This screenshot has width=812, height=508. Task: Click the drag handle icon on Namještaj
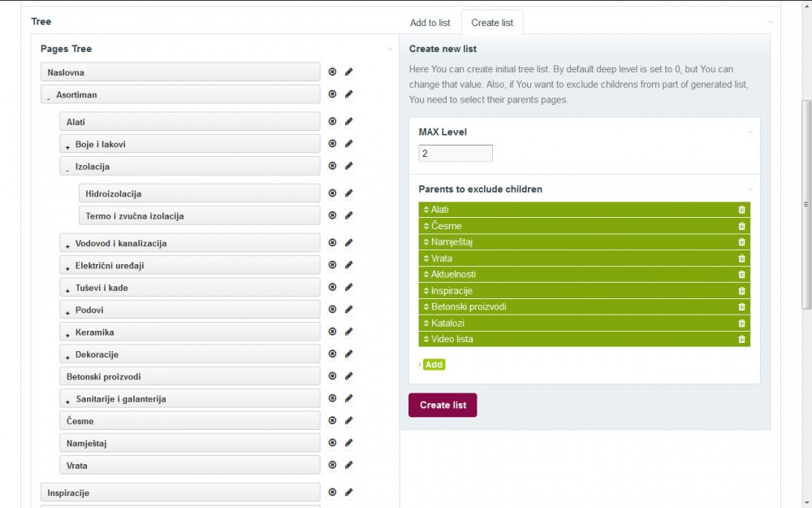[x=425, y=241]
